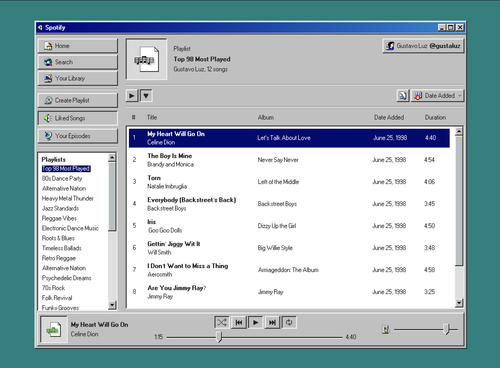The height and width of the screenshot is (368, 500).
Task: Open the Reggae Vibes playlist
Action: coord(59,218)
